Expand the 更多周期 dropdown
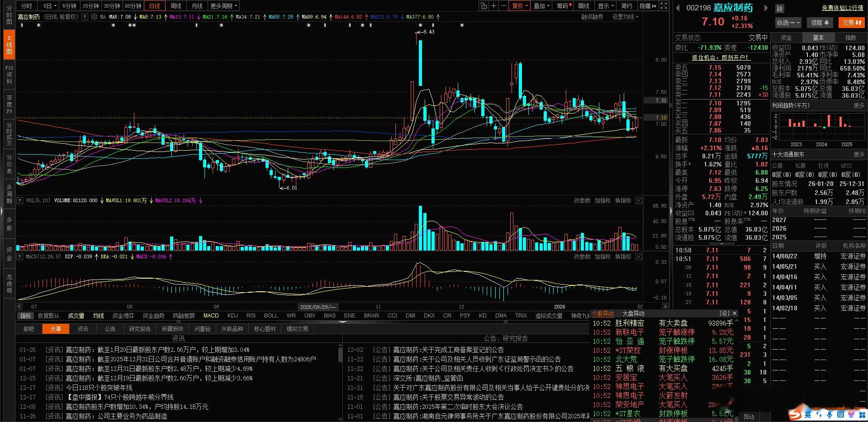 click(x=223, y=6)
